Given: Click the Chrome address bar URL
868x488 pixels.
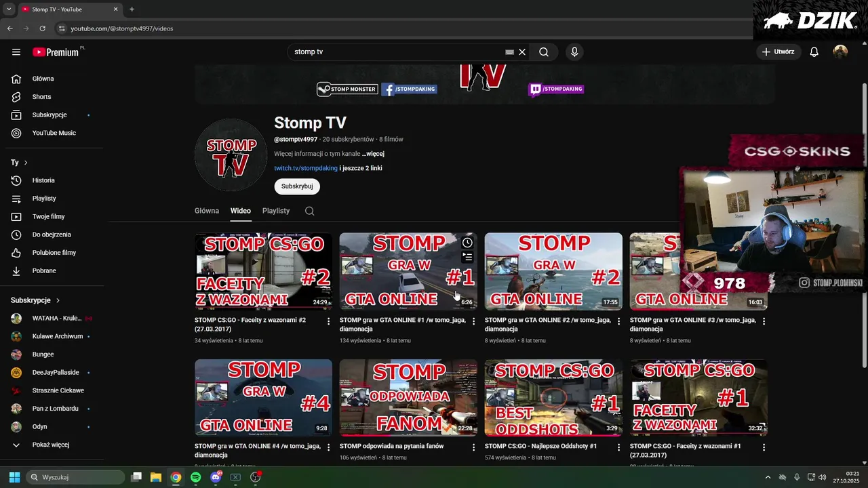Looking at the screenshot, I should pyautogui.click(x=122, y=28).
